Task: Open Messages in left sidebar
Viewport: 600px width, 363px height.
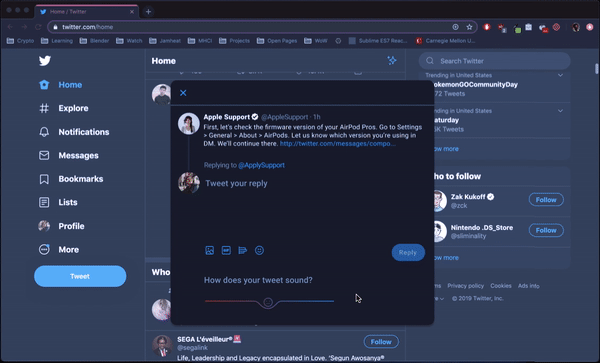Action: (69, 155)
